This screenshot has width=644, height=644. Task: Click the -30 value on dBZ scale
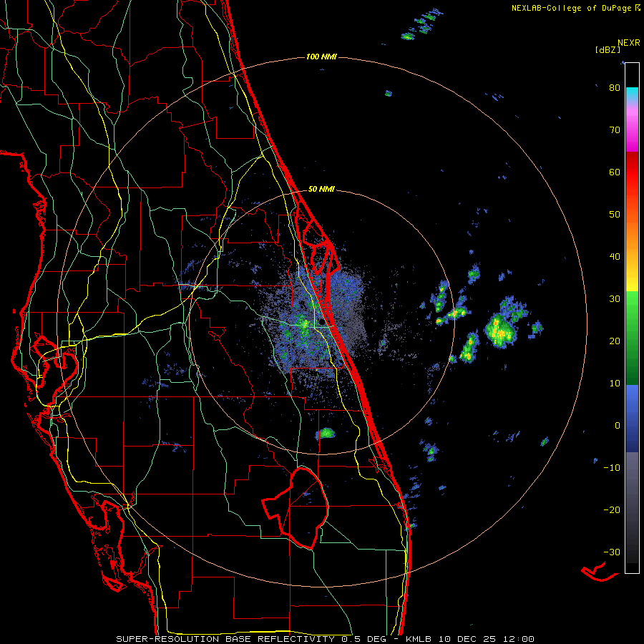coord(612,552)
